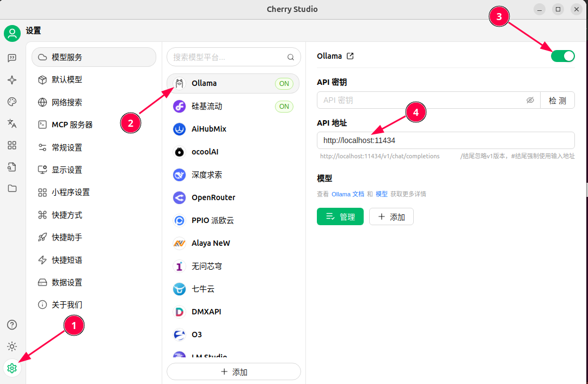Select the 硅基流动 provider
Viewport: 588px width, 384px height.
point(233,107)
